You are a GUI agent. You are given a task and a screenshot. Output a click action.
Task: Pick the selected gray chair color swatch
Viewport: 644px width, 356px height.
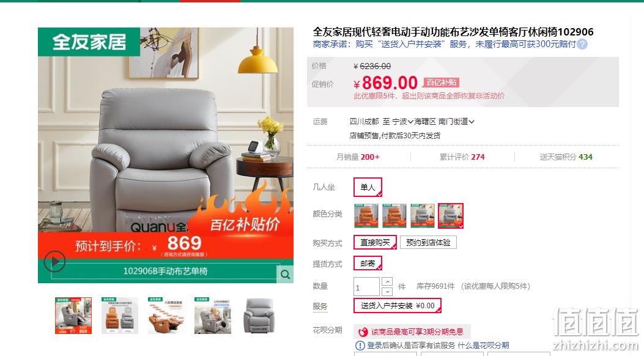pos(451,215)
